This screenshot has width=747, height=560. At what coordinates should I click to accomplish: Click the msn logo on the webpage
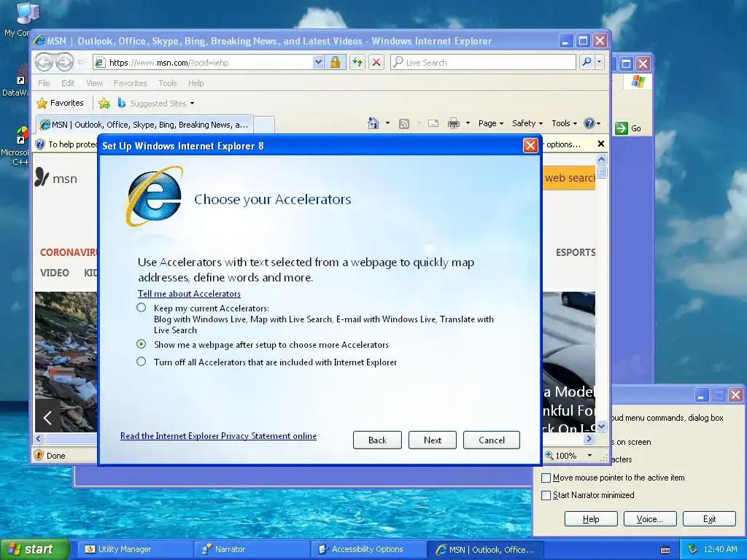click(55, 178)
